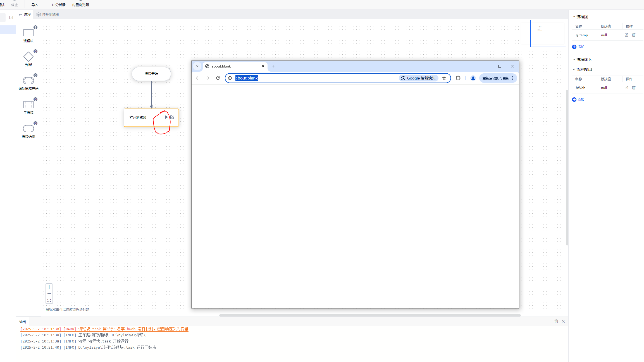Screen dimensions: 644x362
Task: Edit the hWeb output variable
Action: pos(626,88)
